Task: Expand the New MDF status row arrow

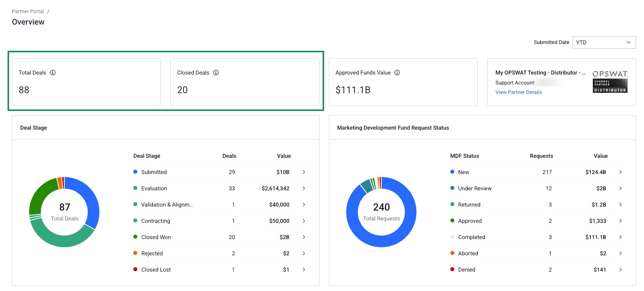Action: 621,172
